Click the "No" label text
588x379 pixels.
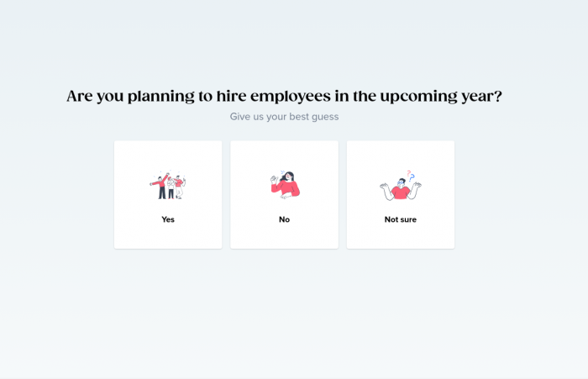[x=284, y=219]
